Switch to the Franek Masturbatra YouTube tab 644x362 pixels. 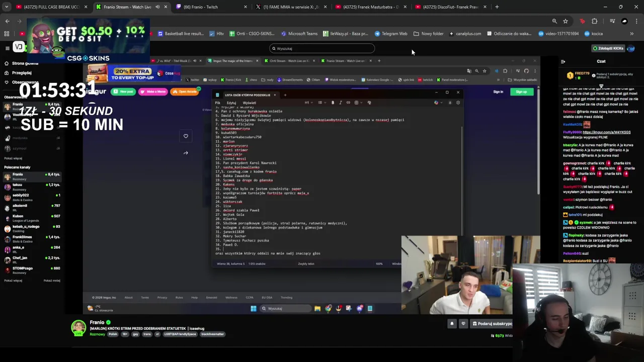click(371, 7)
